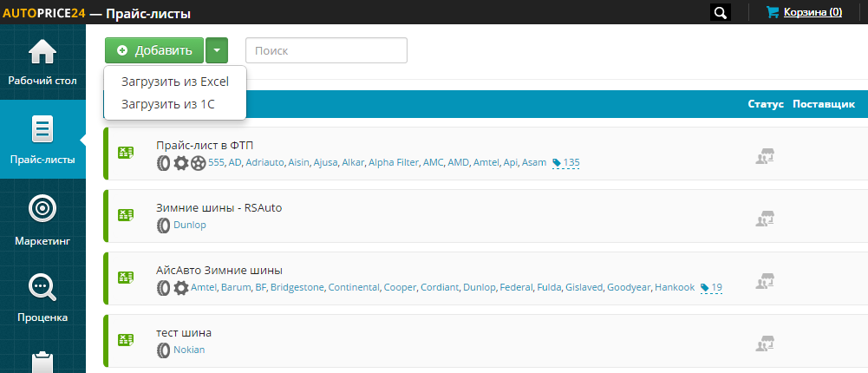Open brand link Cordiant
This screenshot has width=868, height=373.
click(441, 287)
